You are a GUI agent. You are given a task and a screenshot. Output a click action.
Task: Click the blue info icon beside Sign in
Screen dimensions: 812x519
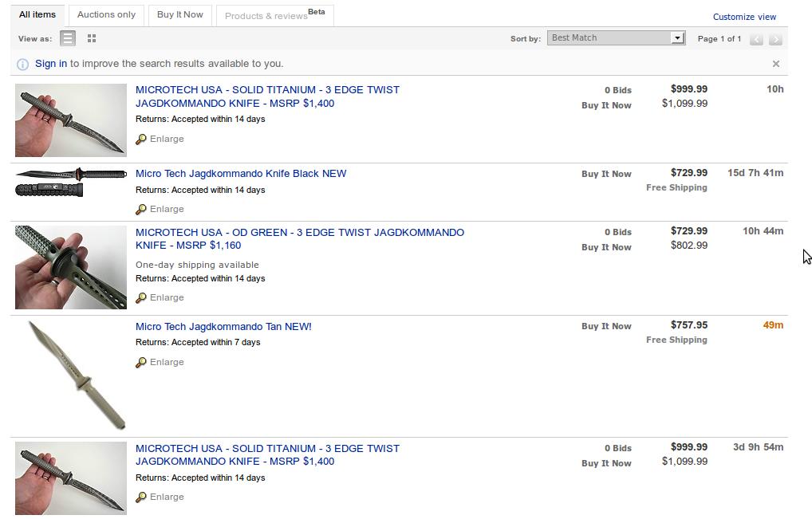tap(23, 64)
